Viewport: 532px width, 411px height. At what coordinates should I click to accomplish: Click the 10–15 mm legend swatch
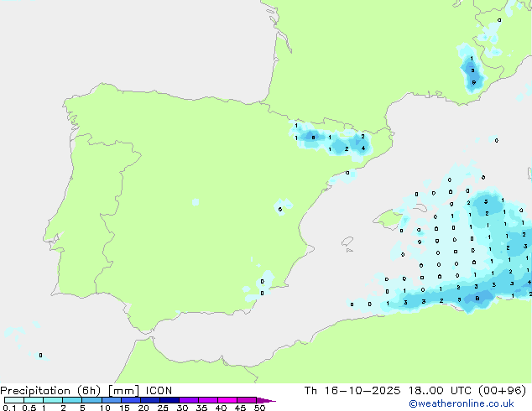111,400
